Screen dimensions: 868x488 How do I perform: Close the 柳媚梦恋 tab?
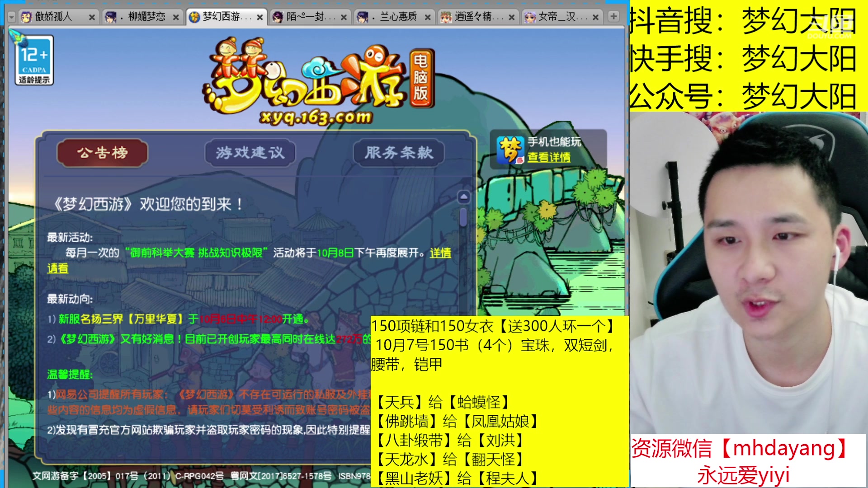(x=176, y=17)
